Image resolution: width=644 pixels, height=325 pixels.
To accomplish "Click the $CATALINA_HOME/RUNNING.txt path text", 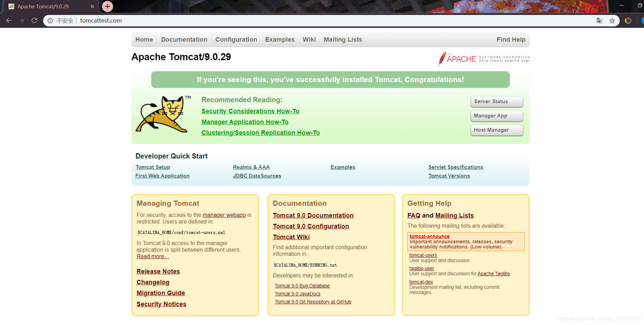I will [x=305, y=265].
